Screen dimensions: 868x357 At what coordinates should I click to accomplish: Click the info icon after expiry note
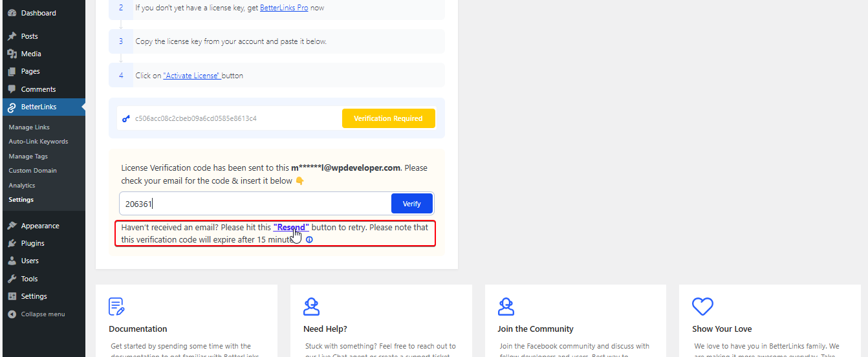coord(309,239)
